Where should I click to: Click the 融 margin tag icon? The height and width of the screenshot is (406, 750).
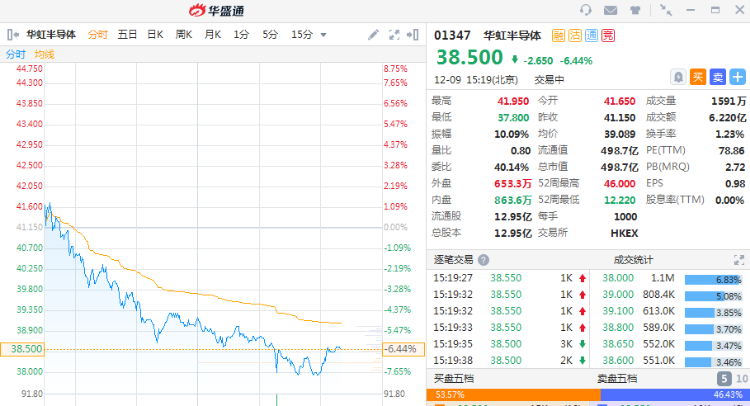coord(558,35)
